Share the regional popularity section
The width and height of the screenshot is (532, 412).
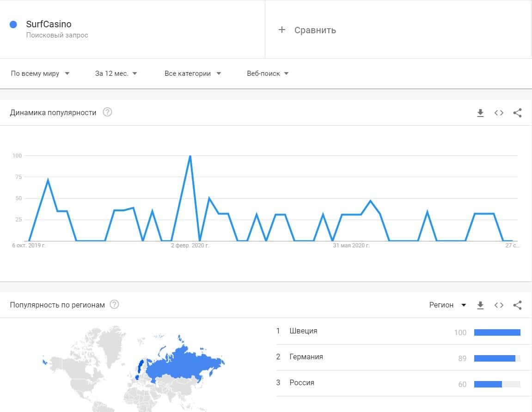pyautogui.click(x=517, y=305)
